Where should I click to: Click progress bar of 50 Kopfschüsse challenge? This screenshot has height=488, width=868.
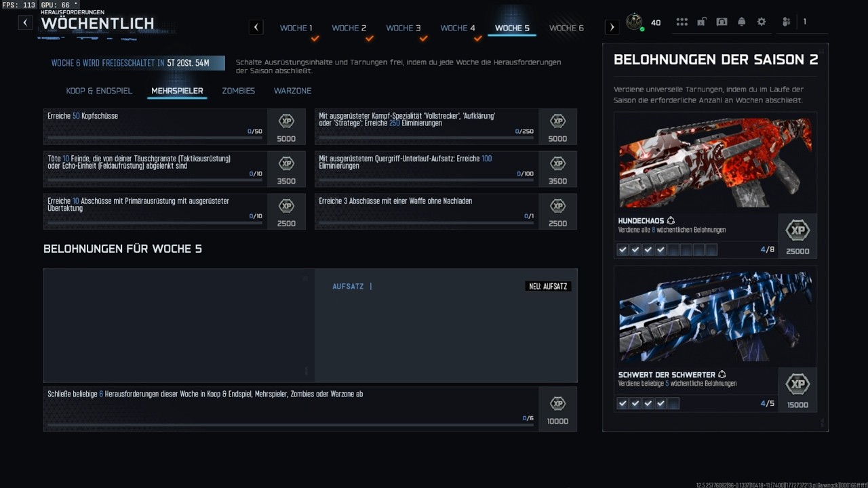click(155, 138)
